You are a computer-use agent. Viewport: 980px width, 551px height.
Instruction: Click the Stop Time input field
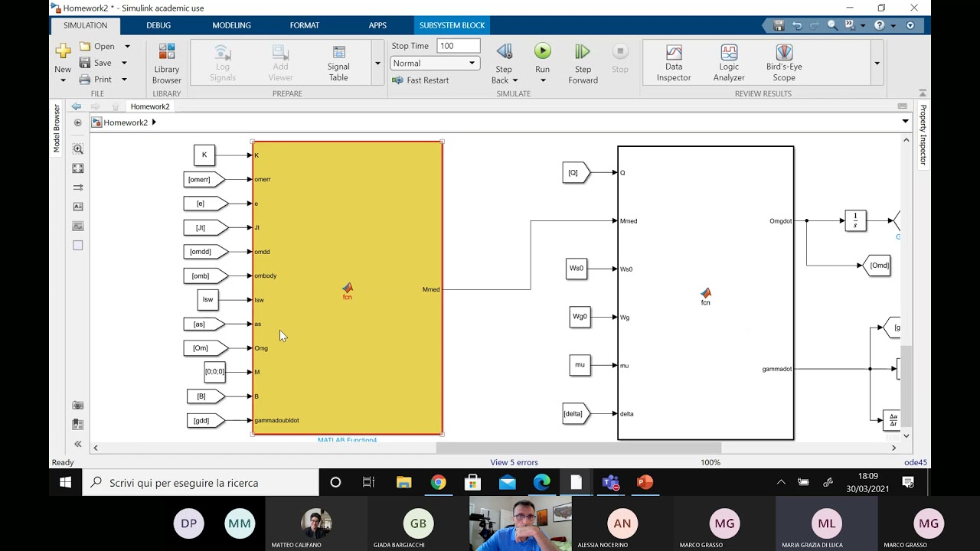459,46
